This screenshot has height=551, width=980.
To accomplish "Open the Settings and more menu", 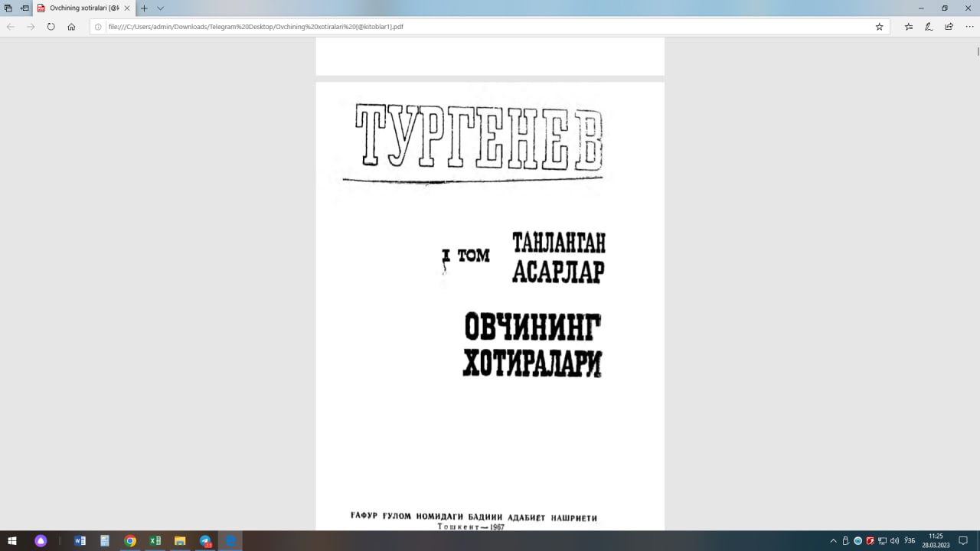I will coord(969,26).
